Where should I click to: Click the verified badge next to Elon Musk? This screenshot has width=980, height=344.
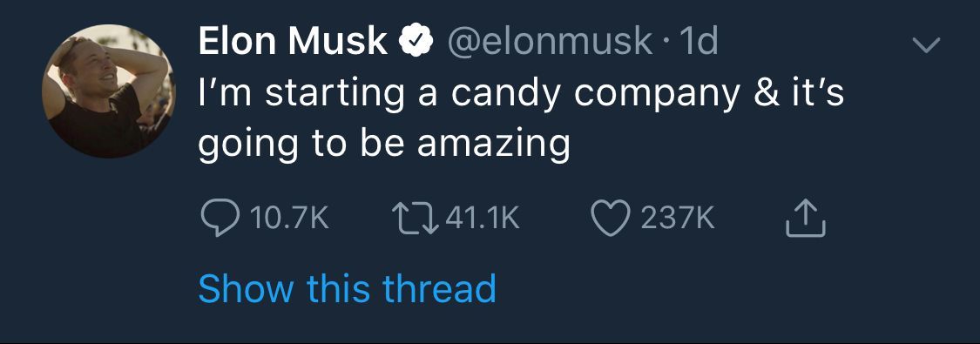pos(417,42)
